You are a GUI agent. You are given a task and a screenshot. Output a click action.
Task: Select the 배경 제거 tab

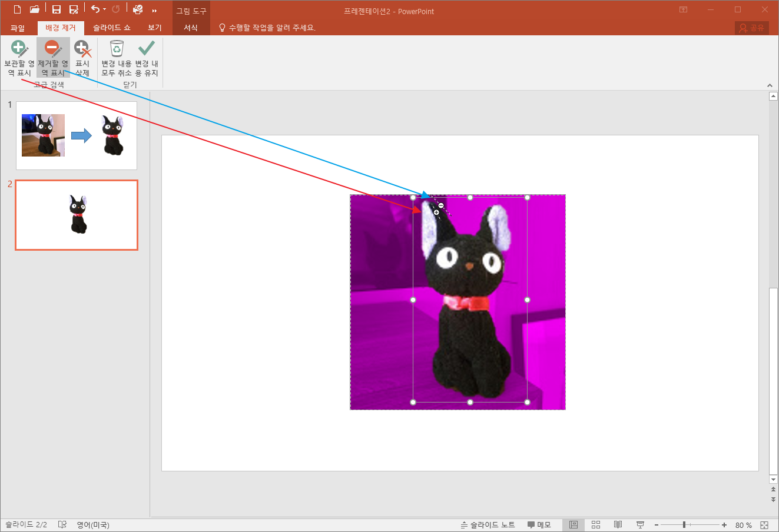(61, 28)
